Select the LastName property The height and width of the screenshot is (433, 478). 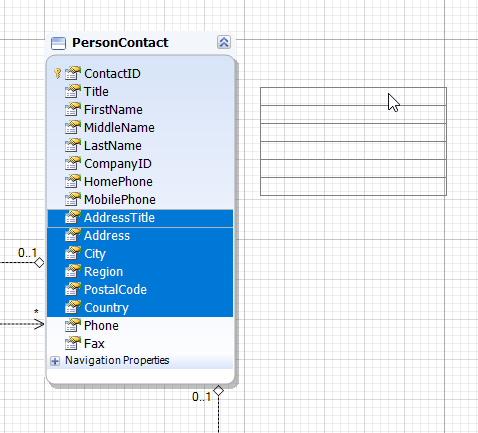tap(140, 145)
